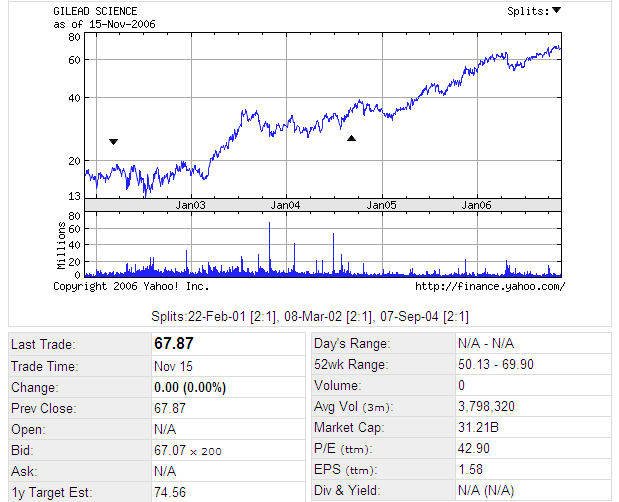Screen dimensions: 619x502
Task: Click the Splits legend triangle at chart top right
Action: (x=557, y=10)
